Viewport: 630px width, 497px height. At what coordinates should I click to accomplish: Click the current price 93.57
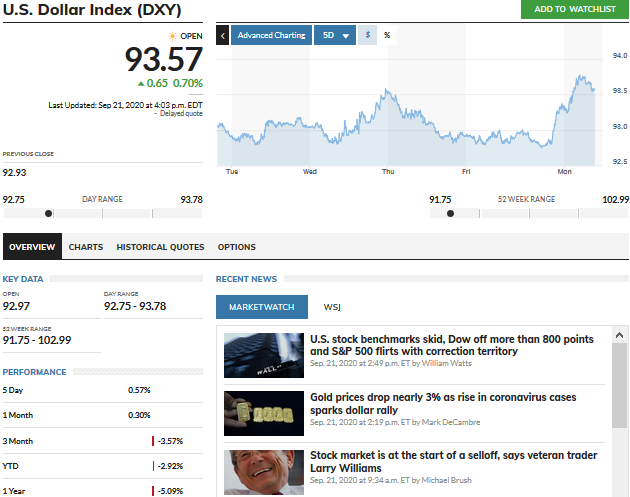pos(164,59)
